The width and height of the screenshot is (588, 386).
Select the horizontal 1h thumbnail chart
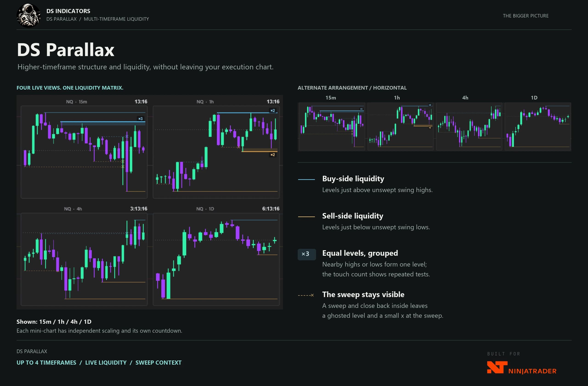coord(401,127)
